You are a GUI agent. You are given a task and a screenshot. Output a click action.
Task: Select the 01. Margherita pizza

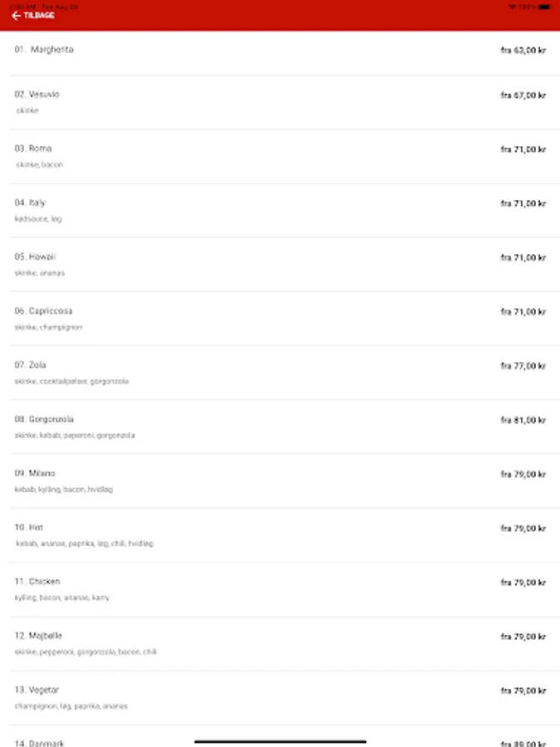[285, 53]
